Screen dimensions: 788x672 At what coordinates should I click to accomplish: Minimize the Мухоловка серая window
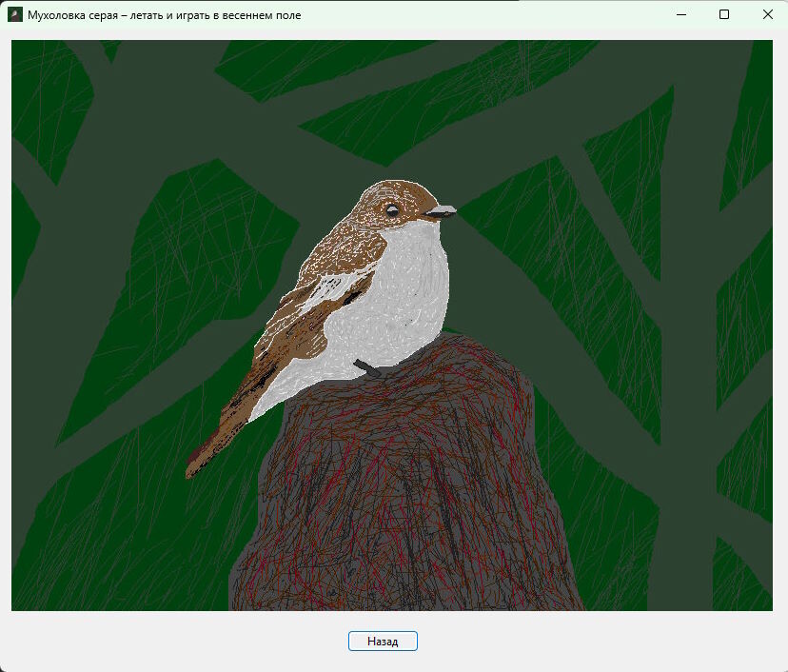[x=681, y=14]
